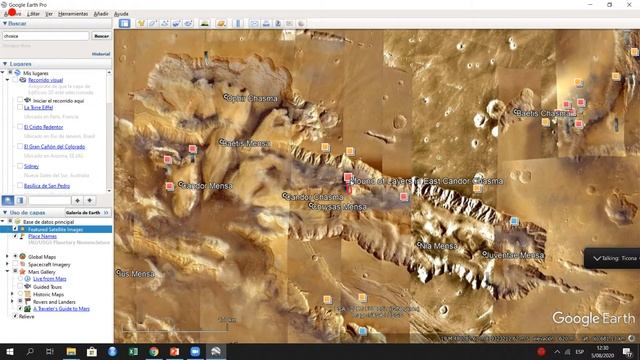The image size is (640, 360).
Task: Open red marker at Mound of Layers
Action: click(347, 177)
